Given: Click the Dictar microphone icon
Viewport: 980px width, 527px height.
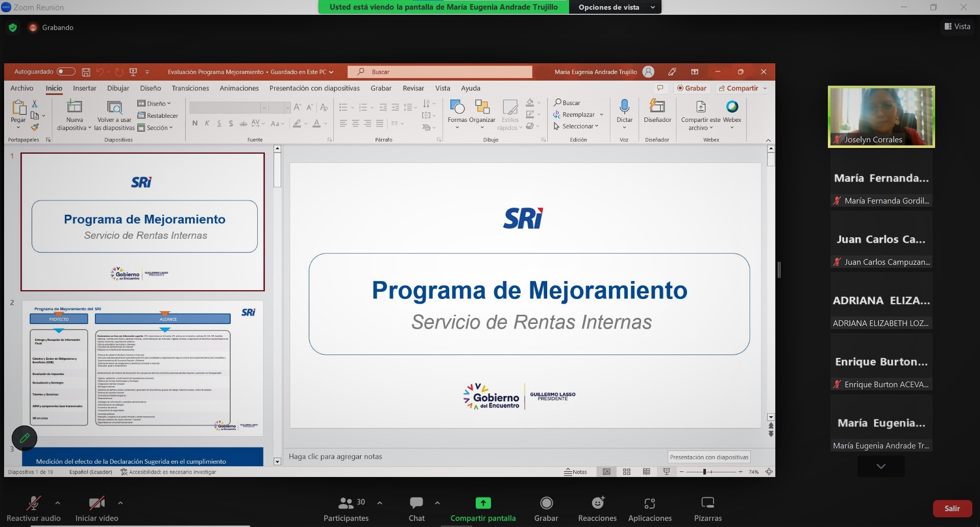Looking at the screenshot, I should click(x=624, y=107).
